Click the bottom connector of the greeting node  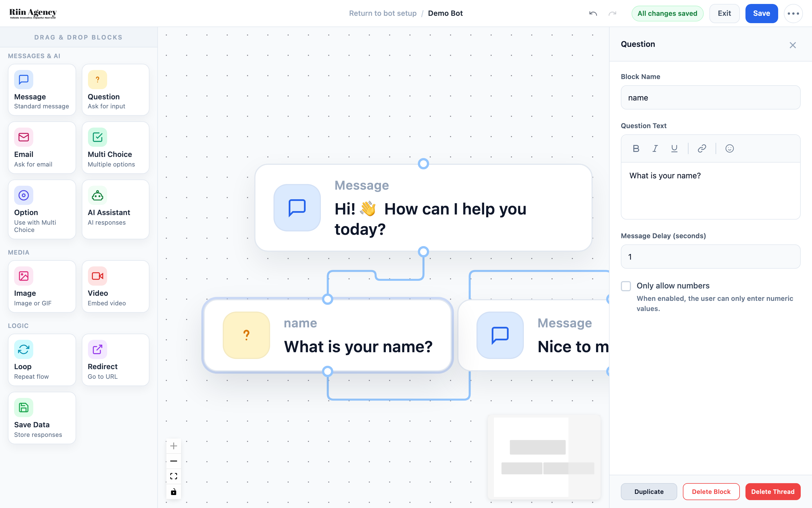pyautogui.click(x=423, y=252)
